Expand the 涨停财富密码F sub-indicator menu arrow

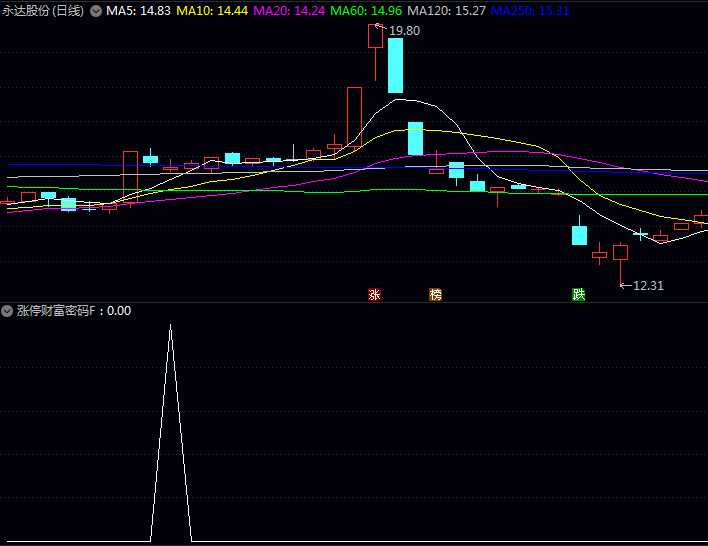tap(8, 311)
